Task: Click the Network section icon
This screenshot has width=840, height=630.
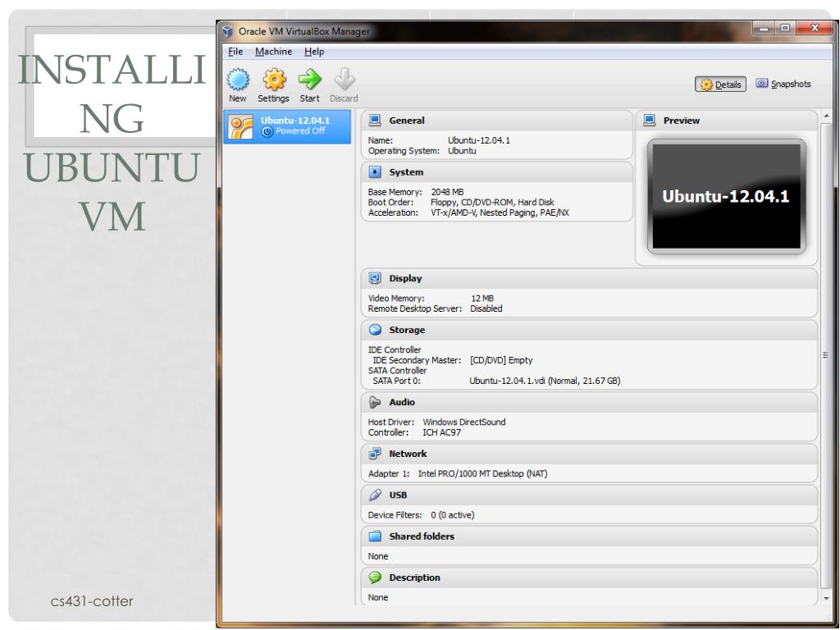Action: pos(375,454)
